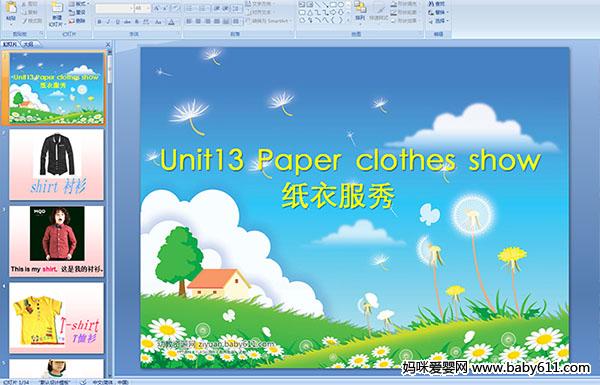Click the Clear Formatting icon
The width and height of the screenshot is (600, 385).
(176, 8)
